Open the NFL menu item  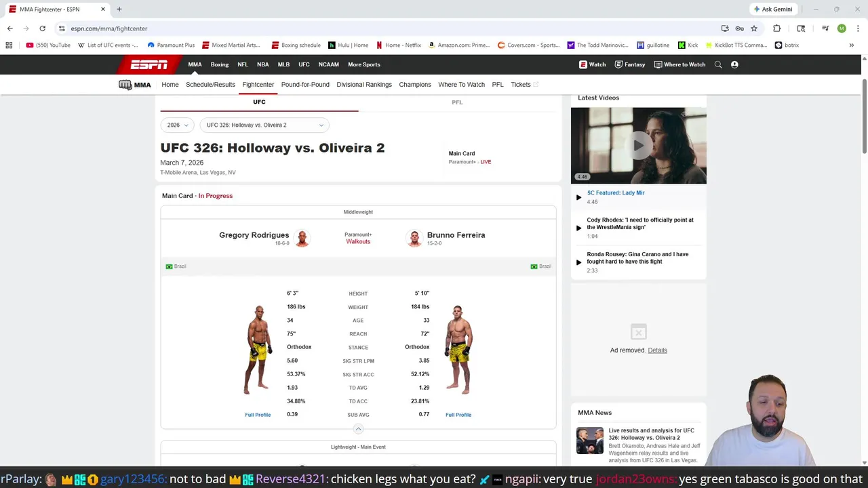point(243,64)
